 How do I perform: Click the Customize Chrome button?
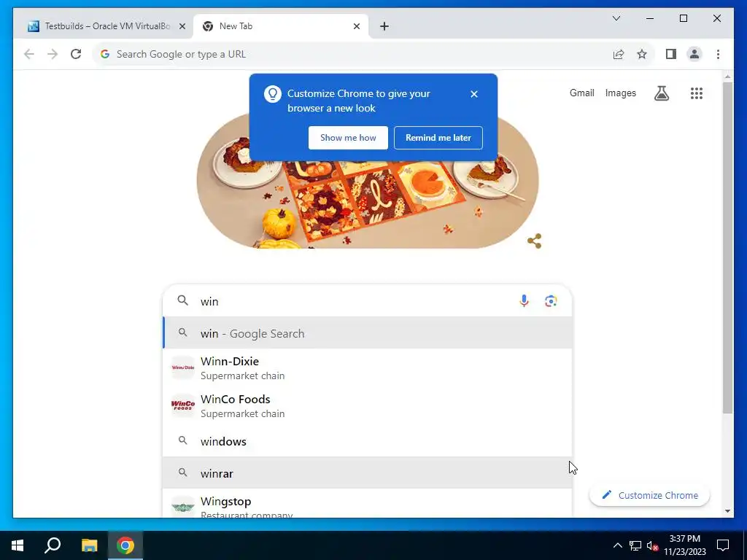coord(650,495)
